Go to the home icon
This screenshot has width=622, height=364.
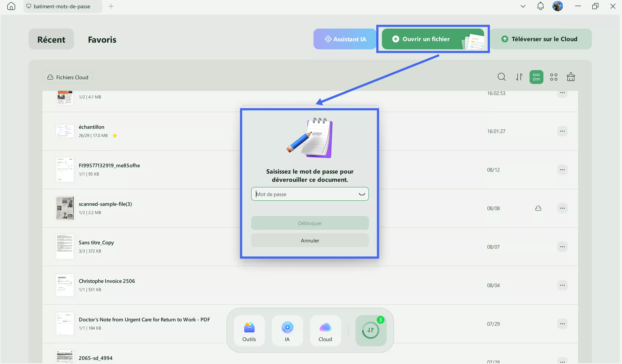pyautogui.click(x=11, y=6)
